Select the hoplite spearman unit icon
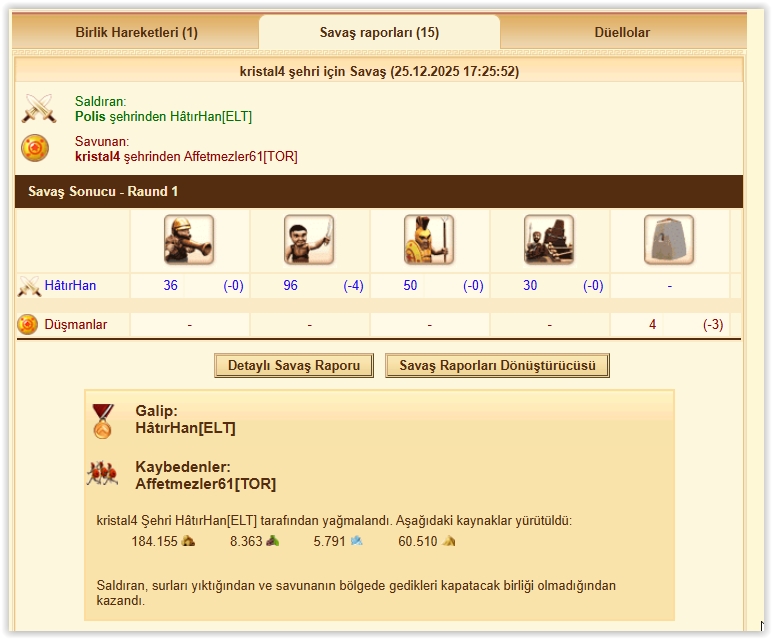The height and width of the screenshot is (639, 772). point(429,240)
